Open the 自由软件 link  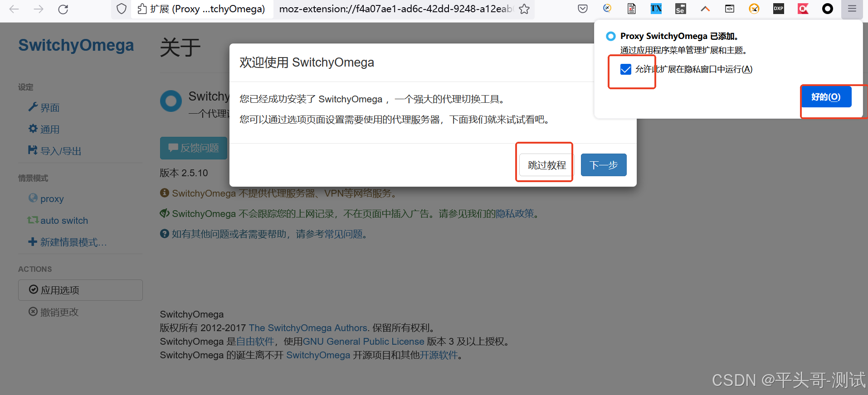point(255,342)
